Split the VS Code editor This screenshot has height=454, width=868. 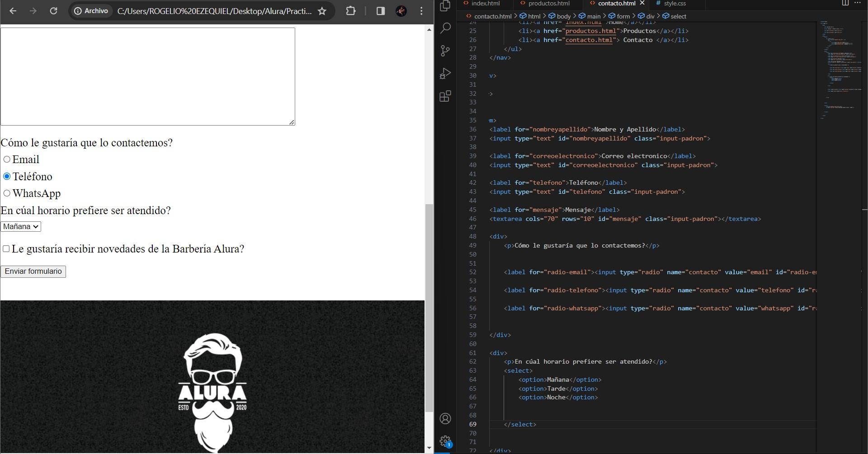(845, 3)
